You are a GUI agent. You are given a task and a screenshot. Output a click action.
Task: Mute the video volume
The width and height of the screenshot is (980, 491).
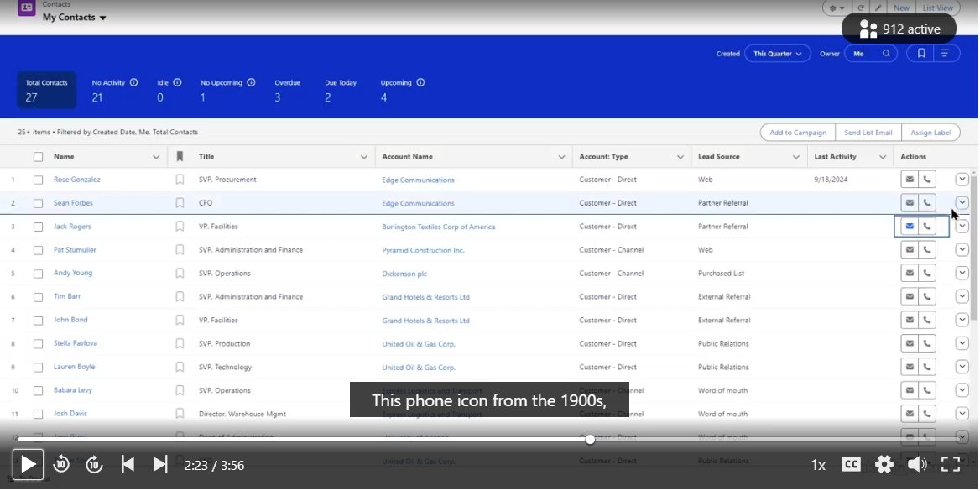917,464
